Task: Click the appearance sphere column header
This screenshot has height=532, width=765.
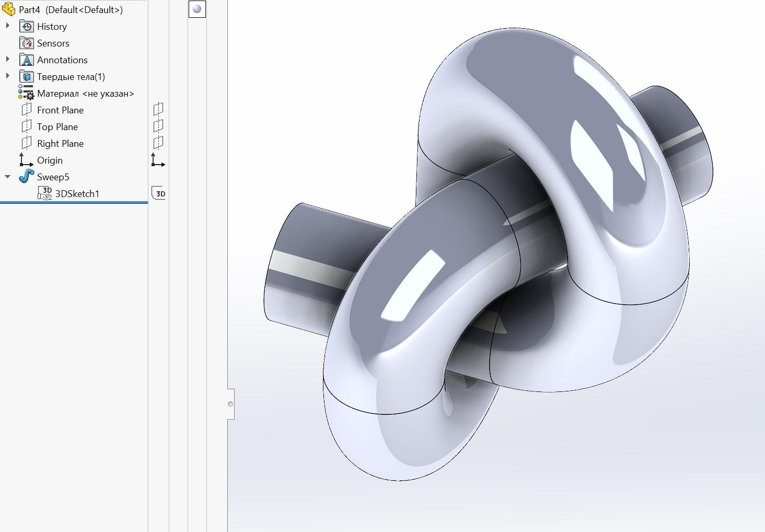Action: [197, 9]
